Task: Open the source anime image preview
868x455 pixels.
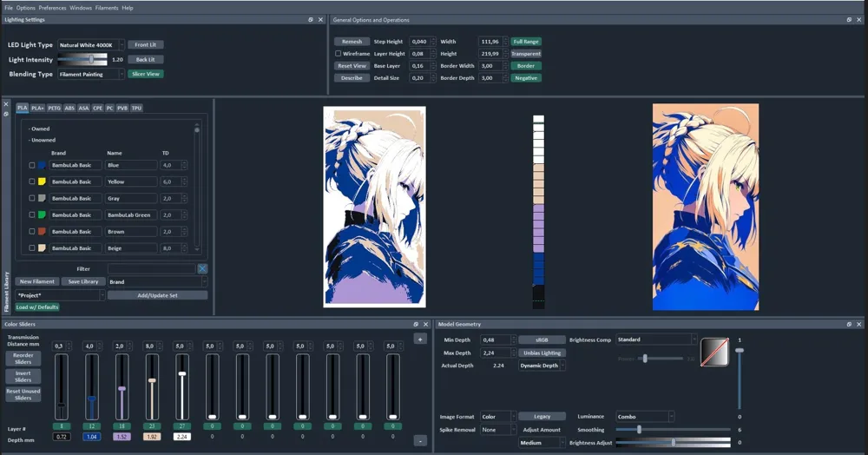Action: tap(706, 207)
